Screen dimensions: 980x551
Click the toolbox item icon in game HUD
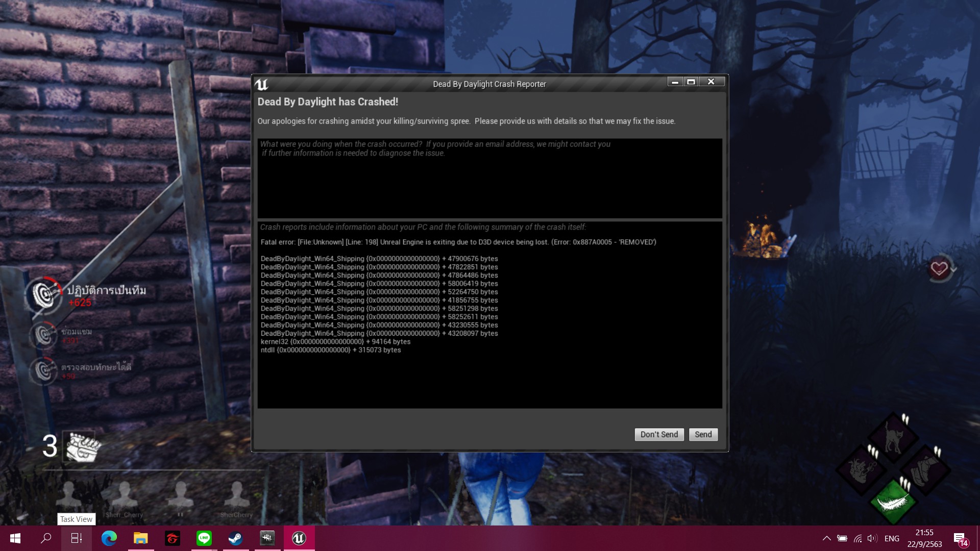tap(82, 446)
